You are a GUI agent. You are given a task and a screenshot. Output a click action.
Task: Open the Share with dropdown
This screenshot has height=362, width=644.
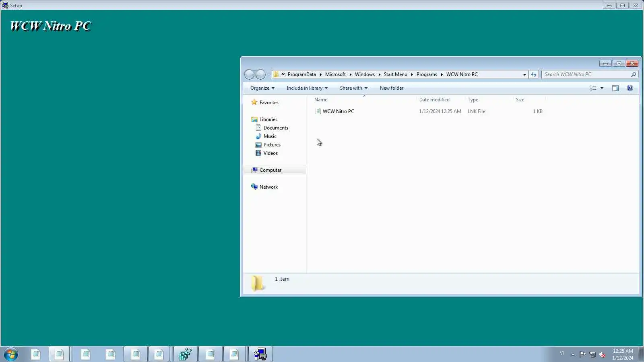coord(354,88)
